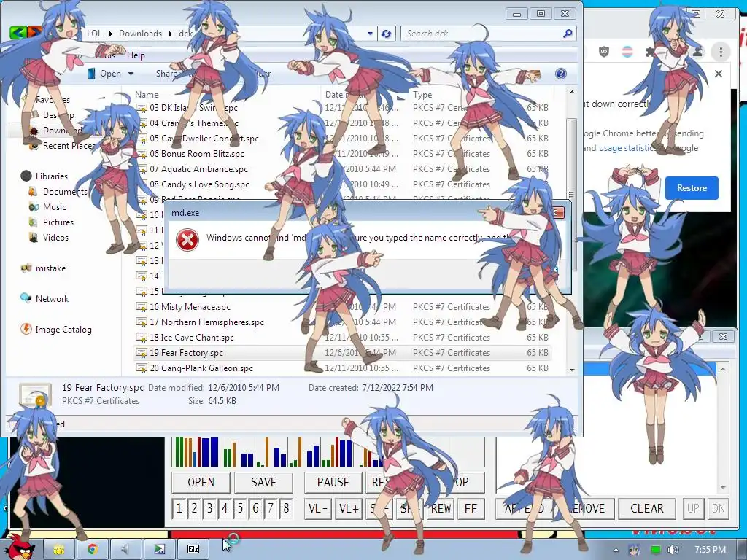Open Explorer help via blue question icon
This screenshot has height=560, width=747.
point(561,74)
